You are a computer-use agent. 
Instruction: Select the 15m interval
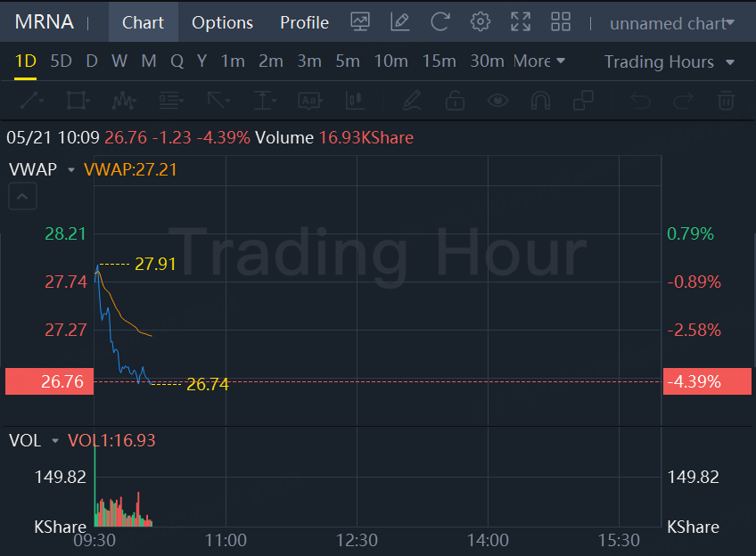[439, 61]
